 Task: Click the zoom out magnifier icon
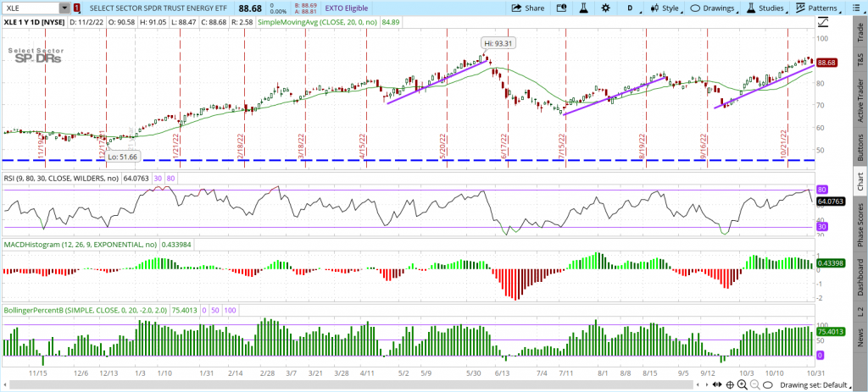click(x=755, y=385)
